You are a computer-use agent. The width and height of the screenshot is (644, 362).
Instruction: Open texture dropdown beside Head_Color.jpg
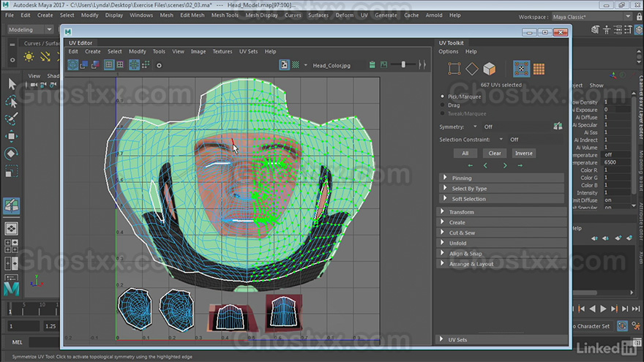305,65
